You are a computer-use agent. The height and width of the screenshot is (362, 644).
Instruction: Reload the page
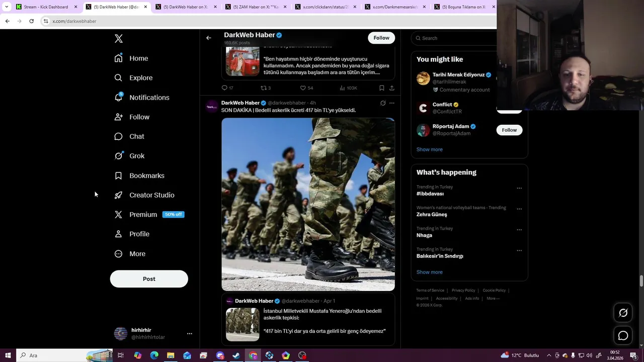click(31, 21)
